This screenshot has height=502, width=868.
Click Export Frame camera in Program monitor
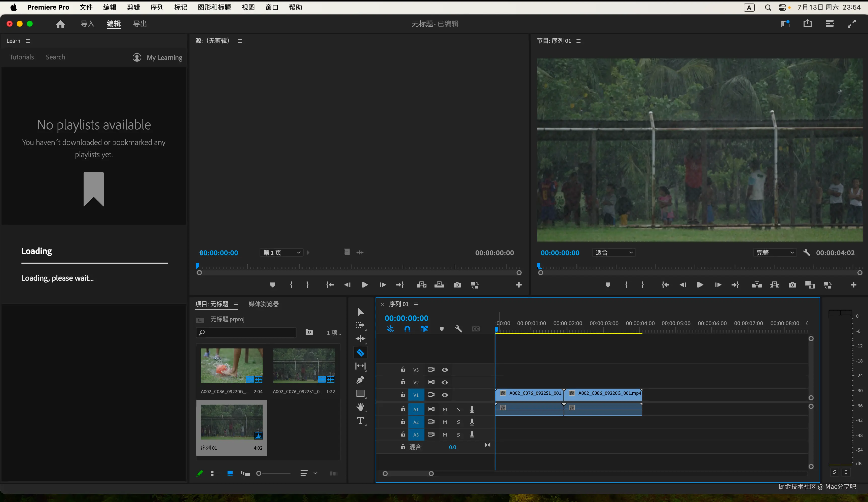click(792, 285)
